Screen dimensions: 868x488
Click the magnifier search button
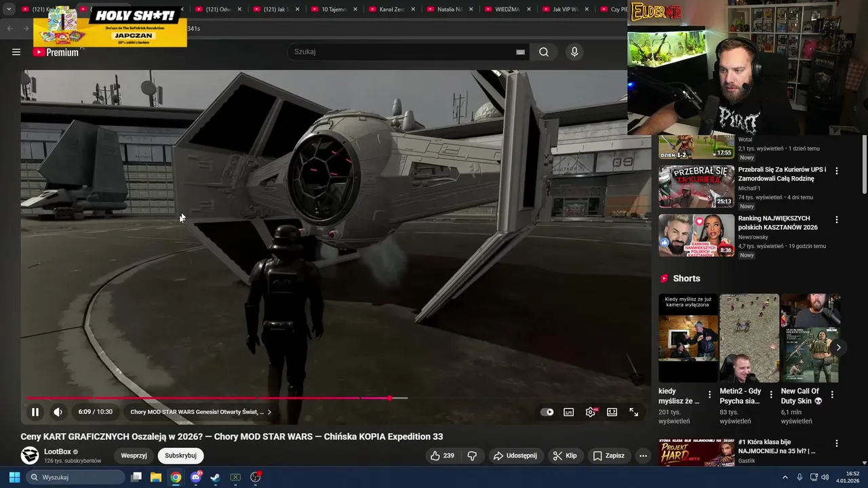[544, 52]
